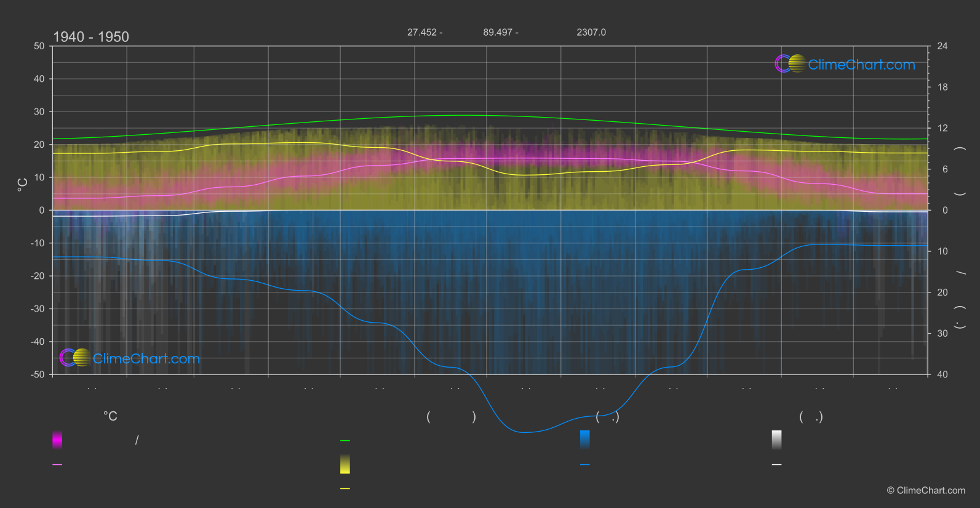Click the white line legend marker
The height and width of the screenshot is (508, 980).
coord(777,465)
